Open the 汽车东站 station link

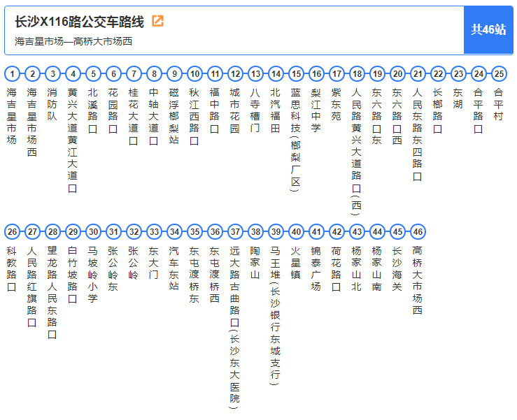click(x=174, y=268)
